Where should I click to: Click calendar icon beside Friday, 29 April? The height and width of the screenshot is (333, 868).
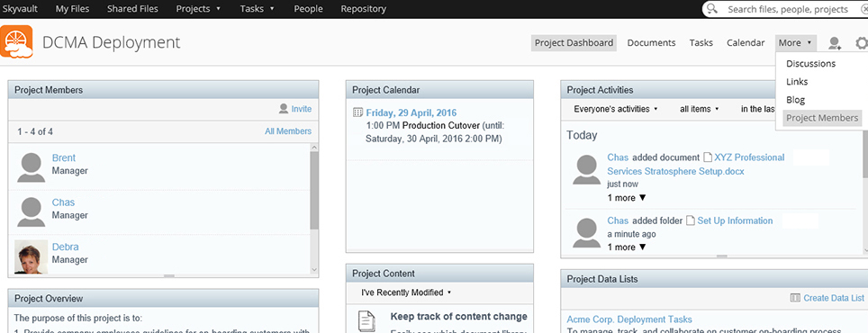pyautogui.click(x=357, y=112)
